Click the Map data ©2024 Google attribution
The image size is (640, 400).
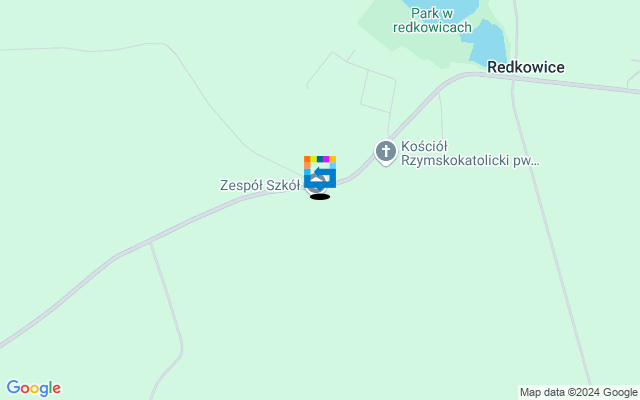(x=578, y=393)
